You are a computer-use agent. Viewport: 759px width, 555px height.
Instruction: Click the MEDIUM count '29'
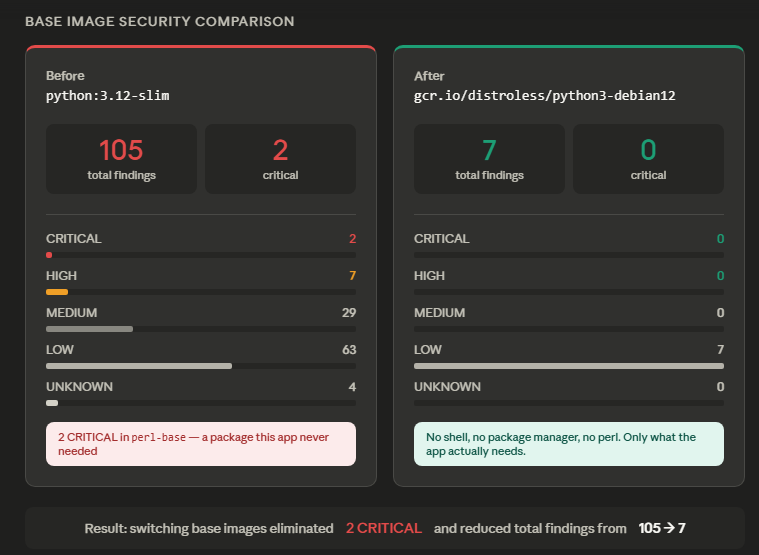[349, 313]
